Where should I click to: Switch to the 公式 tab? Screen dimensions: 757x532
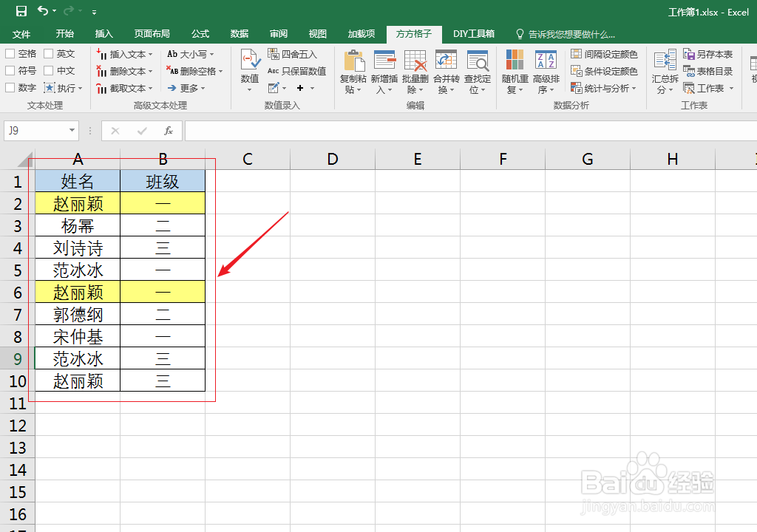coord(200,34)
